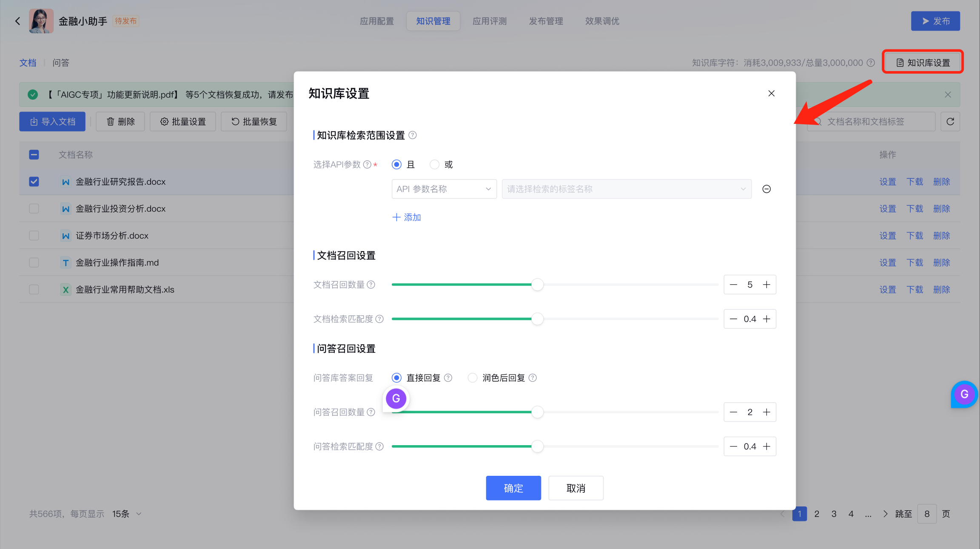Image resolution: width=980 pixels, height=549 pixels.
Task: Click the plus to increase 文档召回数量
Action: (x=766, y=285)
